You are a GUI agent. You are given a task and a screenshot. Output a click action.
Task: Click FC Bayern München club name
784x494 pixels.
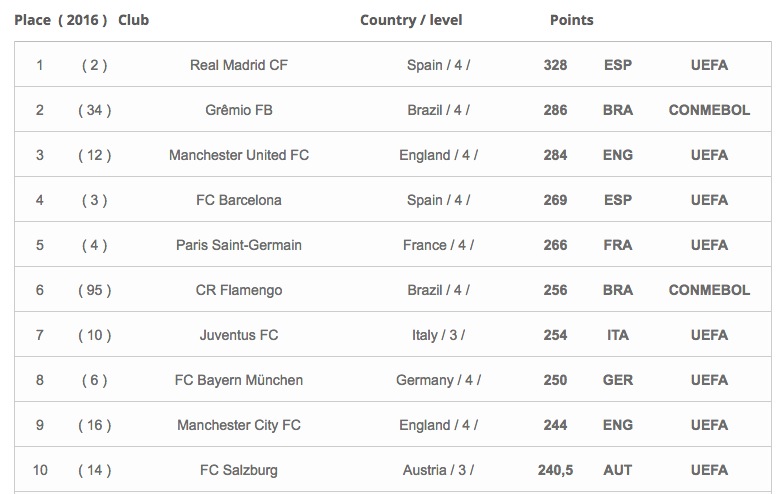(239, 380)
